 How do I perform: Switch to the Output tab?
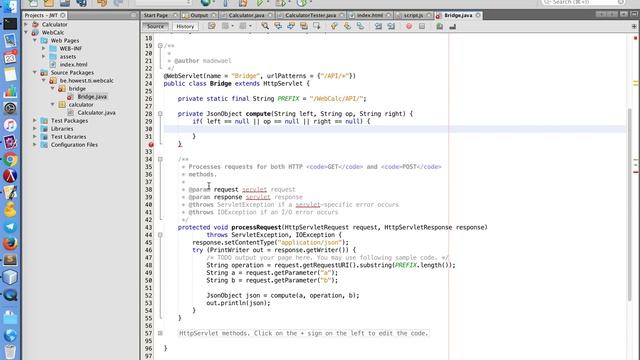pos(199,15)
